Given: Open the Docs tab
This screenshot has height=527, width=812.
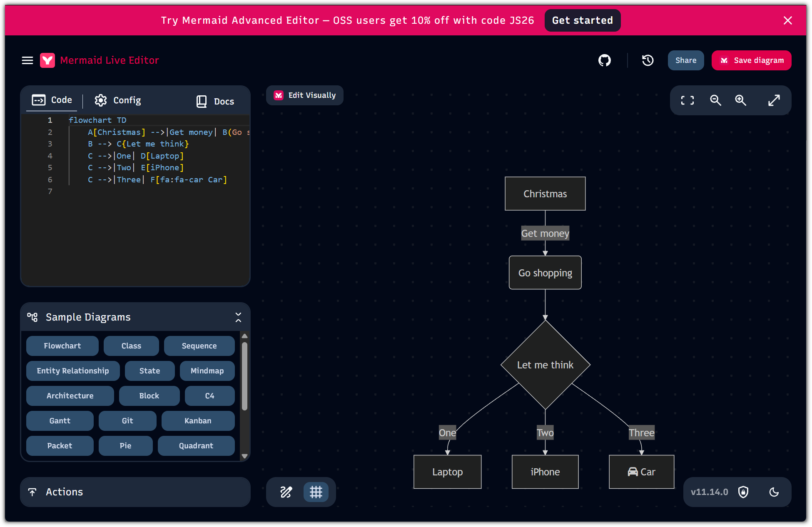Looking at the screenshot, I should tap(215, 101).
